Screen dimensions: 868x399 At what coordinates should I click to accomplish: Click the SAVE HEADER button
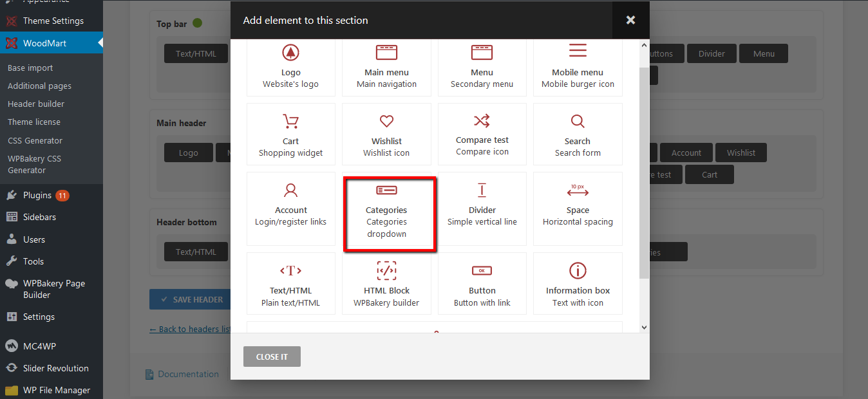pyautogui.click(x=190, y=299)
